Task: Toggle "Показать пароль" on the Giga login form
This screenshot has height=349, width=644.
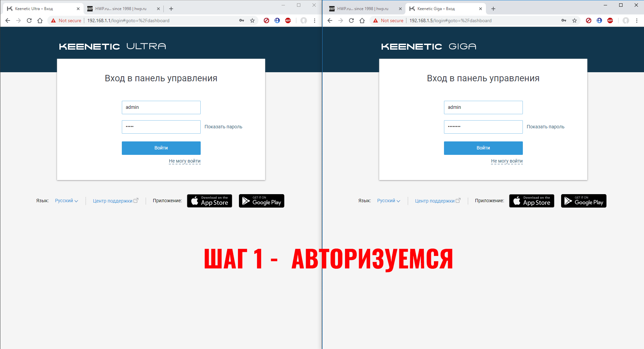Action: tap(546, 127)
